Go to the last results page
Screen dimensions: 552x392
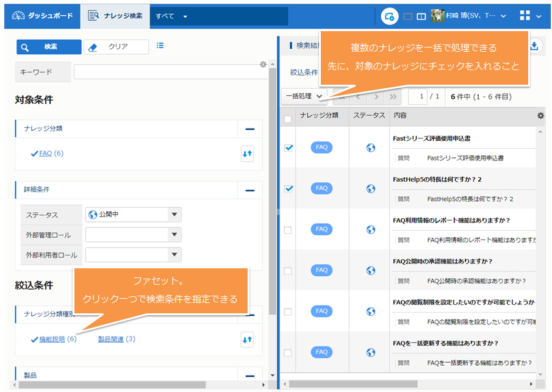(393, 96)
